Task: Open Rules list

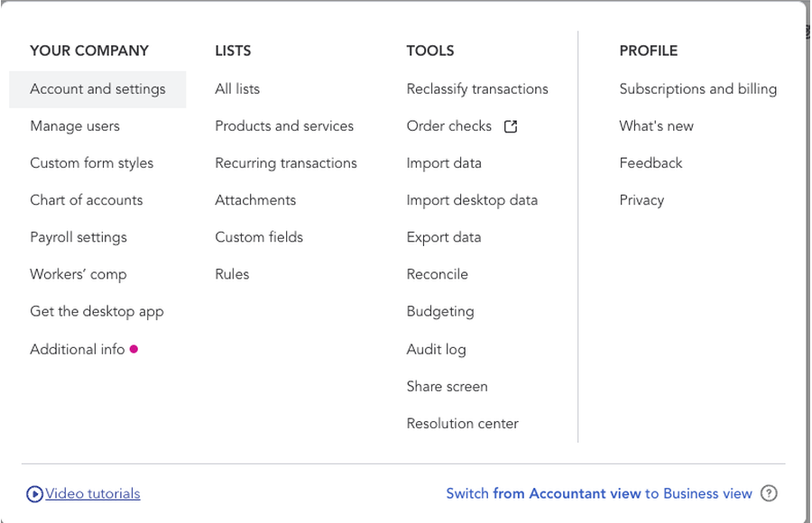Action: (x=232, y=274)
